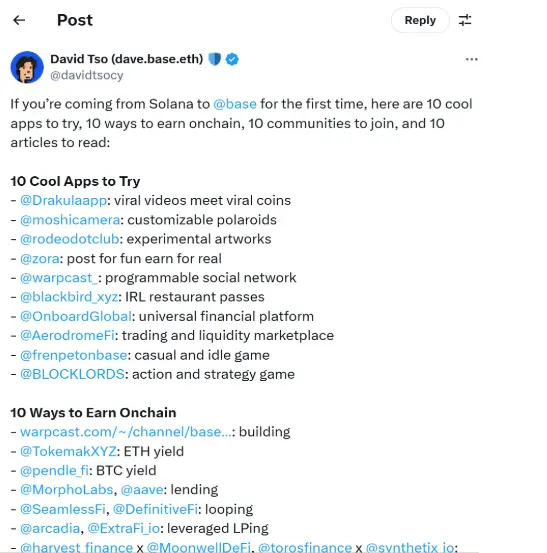The height and width of the screenshot is (553, 547).
Task: Open reply filter settings icon
Action: point(465,20)
